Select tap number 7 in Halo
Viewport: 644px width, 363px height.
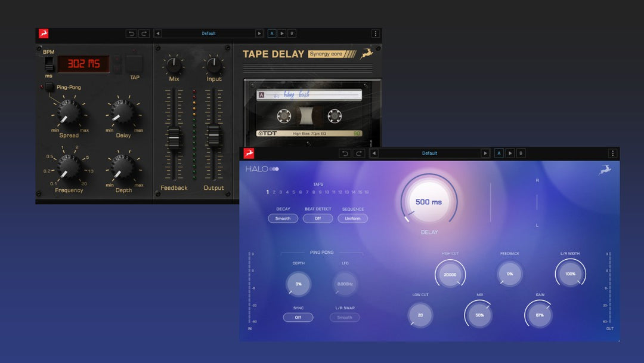[307, 192]
